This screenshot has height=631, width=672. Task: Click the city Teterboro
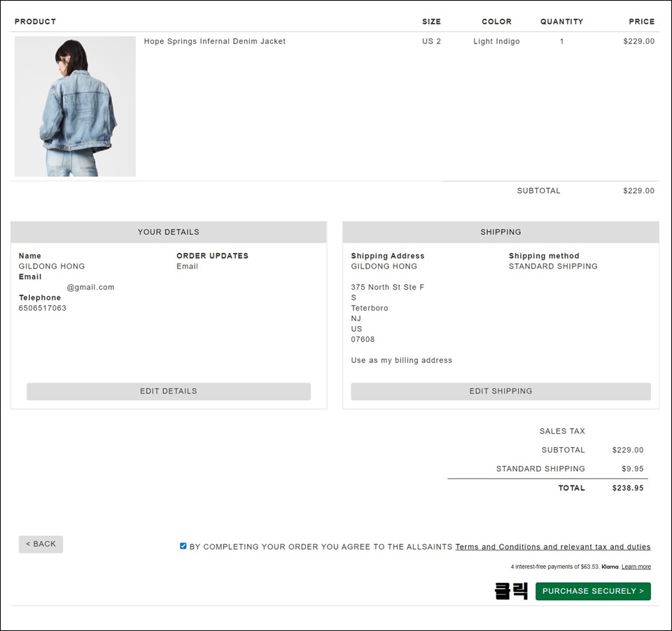pyautogui.click(x=370, y=308)
